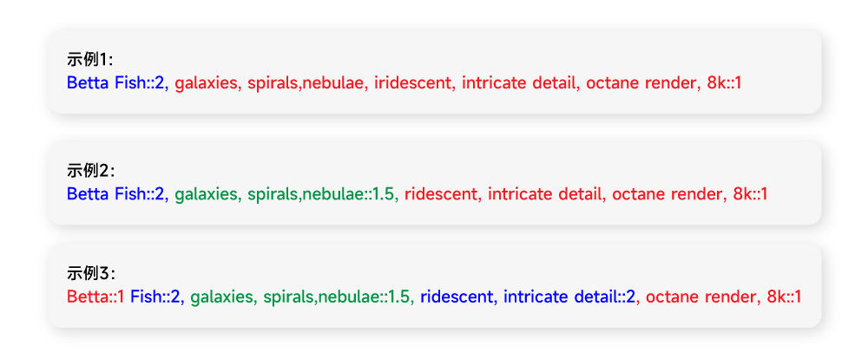Click 'intricate detail' in second example

point(545,194)
